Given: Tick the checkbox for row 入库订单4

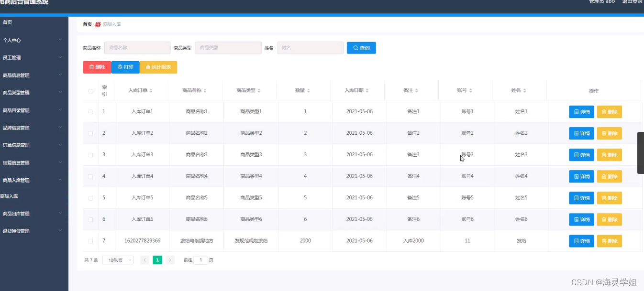Looking at the screenshot, I should point(90,176).
